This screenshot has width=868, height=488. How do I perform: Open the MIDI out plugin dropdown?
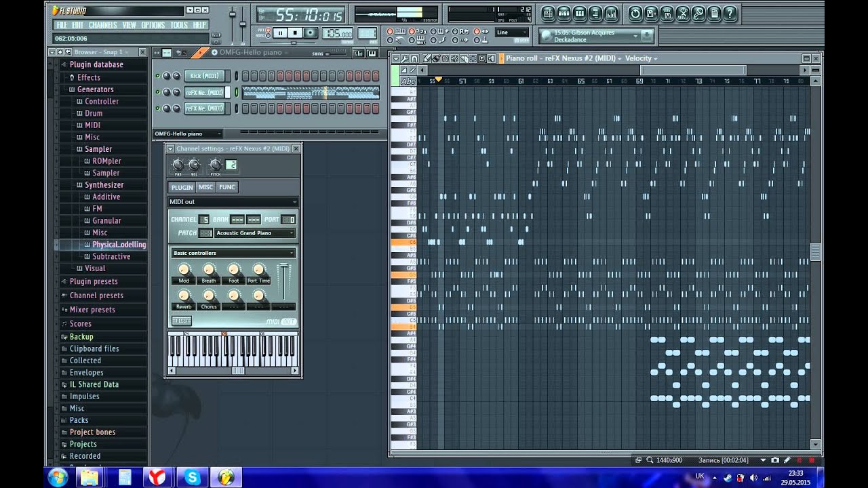[233, 201]
